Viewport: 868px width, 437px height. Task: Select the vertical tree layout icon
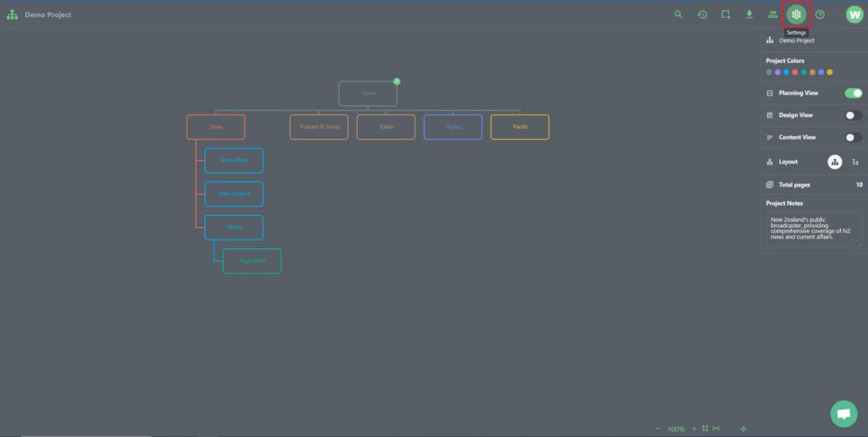tap(835, 162)
